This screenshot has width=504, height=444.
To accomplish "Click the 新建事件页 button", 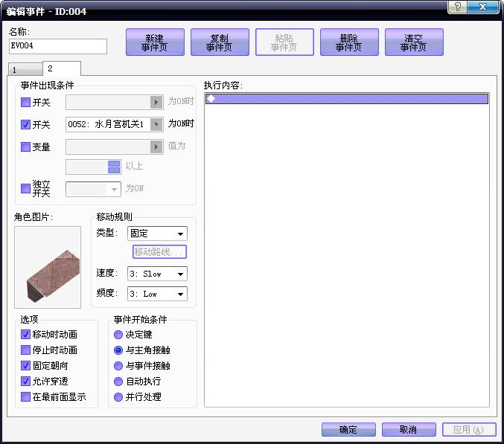I will pos(155,42).
